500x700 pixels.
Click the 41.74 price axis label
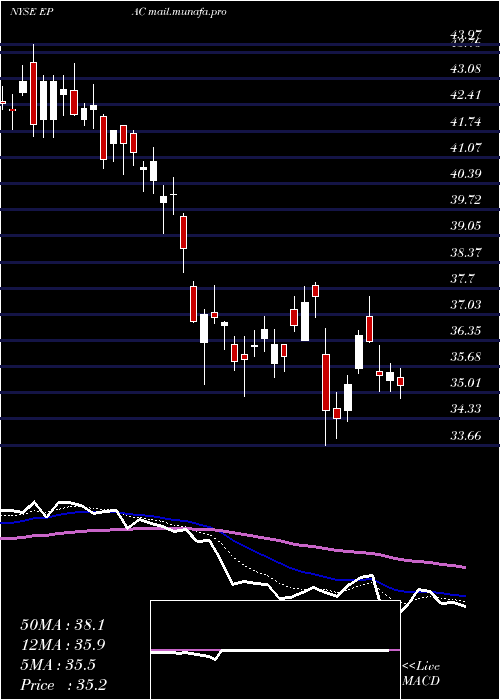pos(466,121)
